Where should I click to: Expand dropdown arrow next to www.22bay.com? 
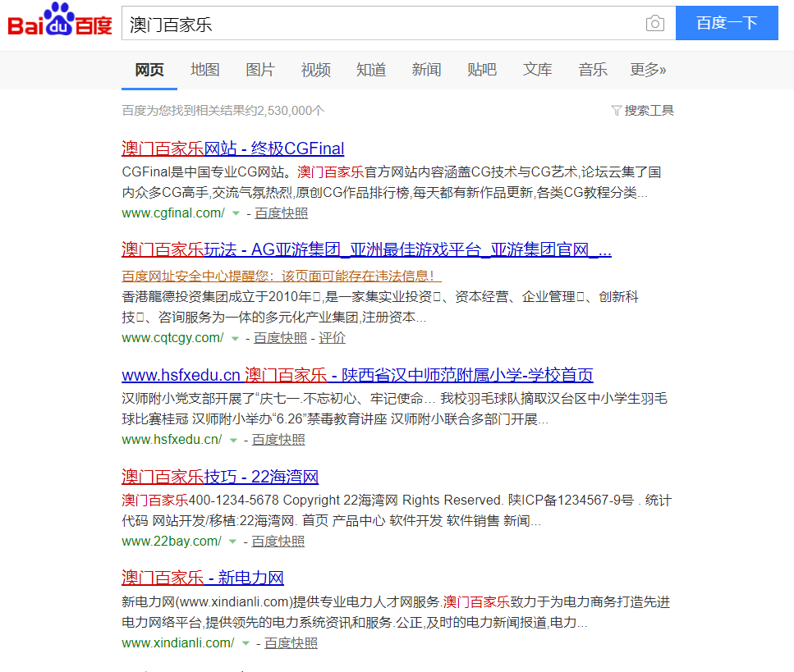pyautogui.click(x=233, y=542)
